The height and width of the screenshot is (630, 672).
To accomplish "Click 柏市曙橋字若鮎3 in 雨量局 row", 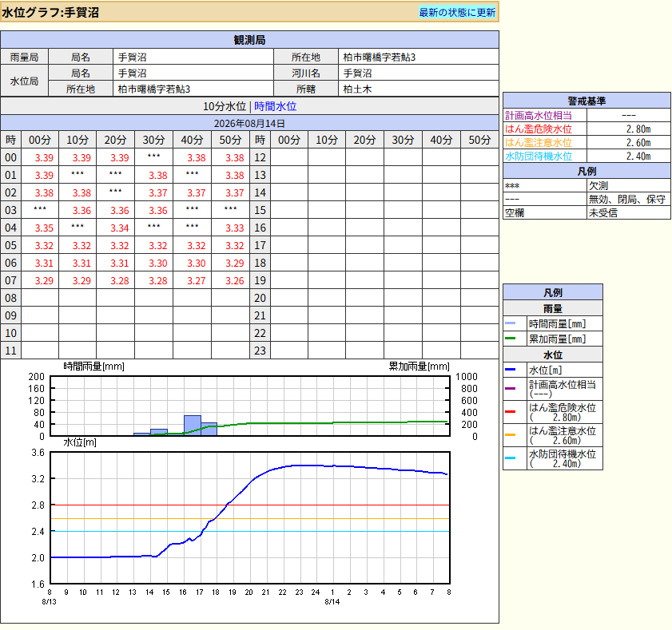I will [x=379, y=57].
